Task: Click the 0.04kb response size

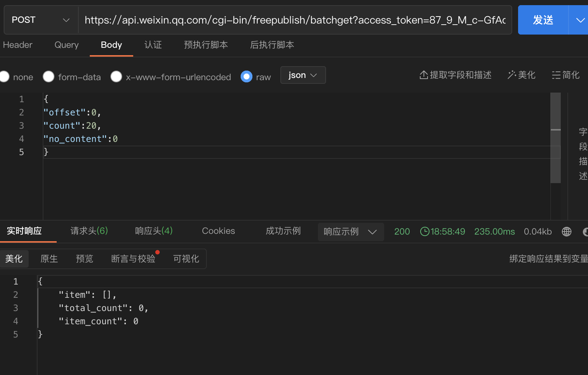Action: pyautogui.click(x=538, y=232)
